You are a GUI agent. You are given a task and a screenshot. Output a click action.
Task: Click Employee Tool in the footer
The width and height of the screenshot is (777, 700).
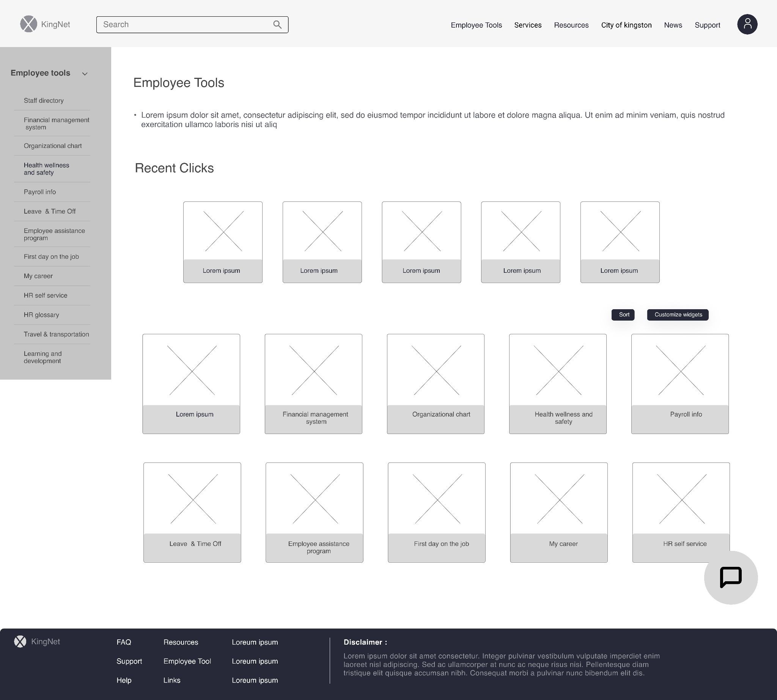click(187, 661)
